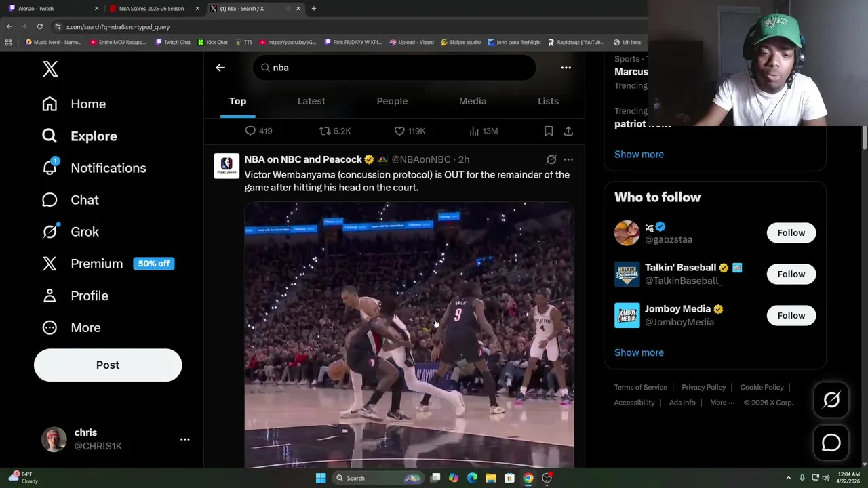The image size is (868, 488).
Task: Switch to the Media tab
Action: click(473, 101)
